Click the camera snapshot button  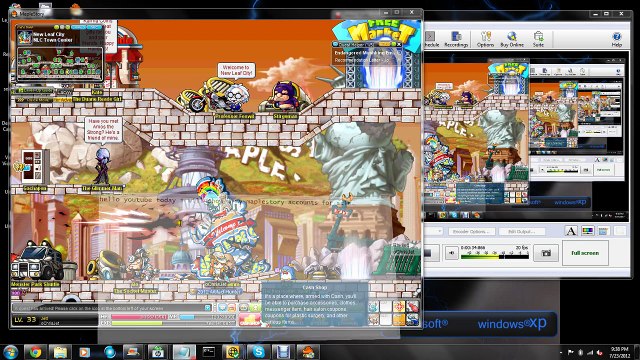(546, 253)
